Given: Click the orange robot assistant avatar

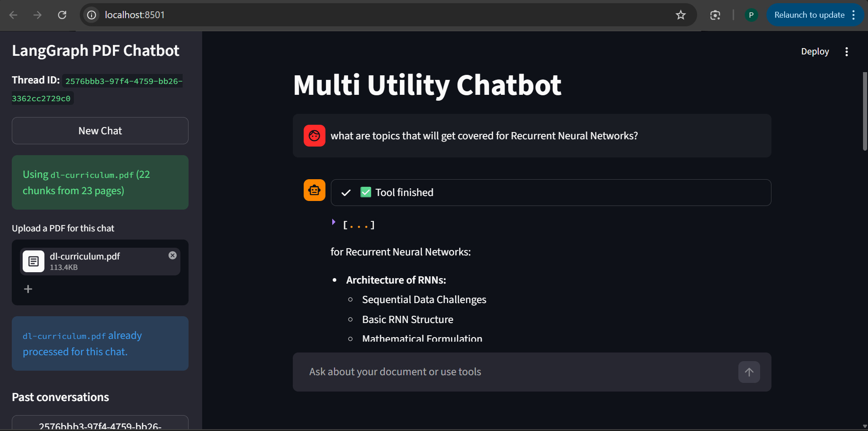Looking at the screenshot, I should coord(314,190).
